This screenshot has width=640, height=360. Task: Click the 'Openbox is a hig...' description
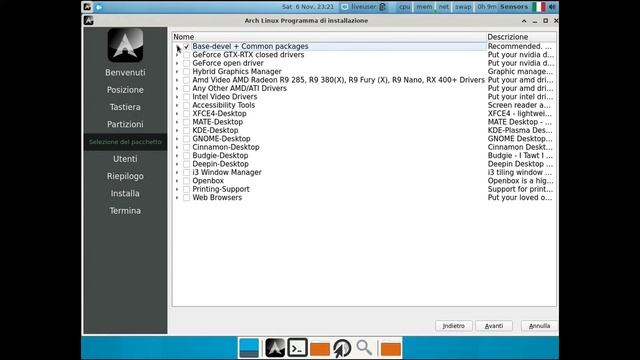pyautogui.click(x=521, y=181)
